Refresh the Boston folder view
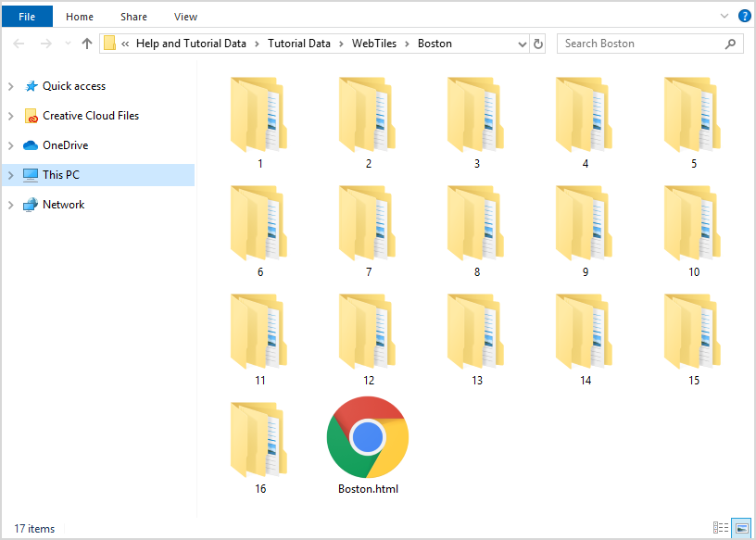 [537, 44]
